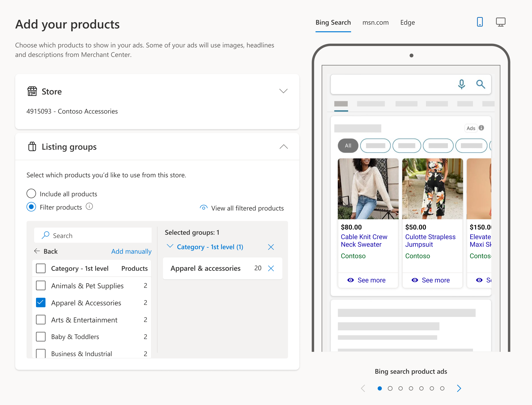
Task: Select Include all products radio button
Action: pos(31,193)
